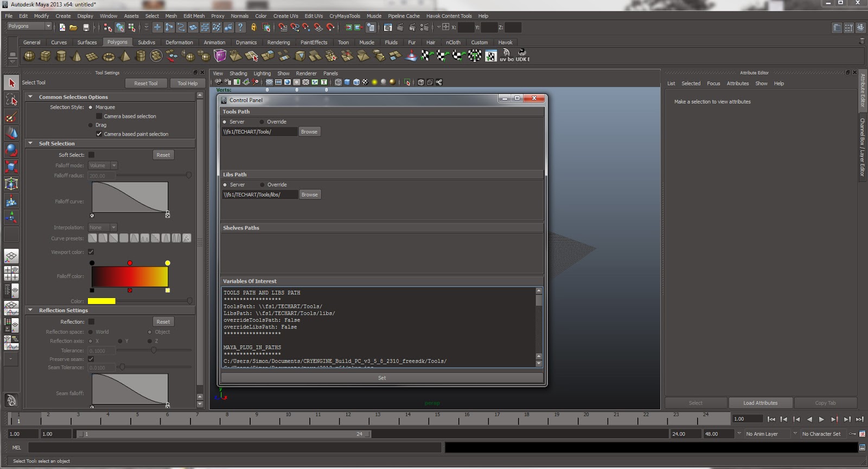Collapse the Soft Selection section
This screenshot has height=469, width=868.
tap(30, 143)
